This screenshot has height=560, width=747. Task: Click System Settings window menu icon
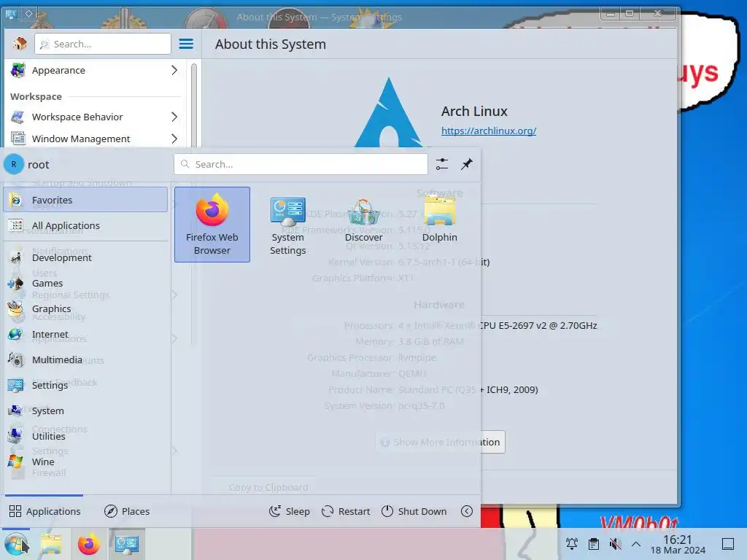(x=10, y=13)
